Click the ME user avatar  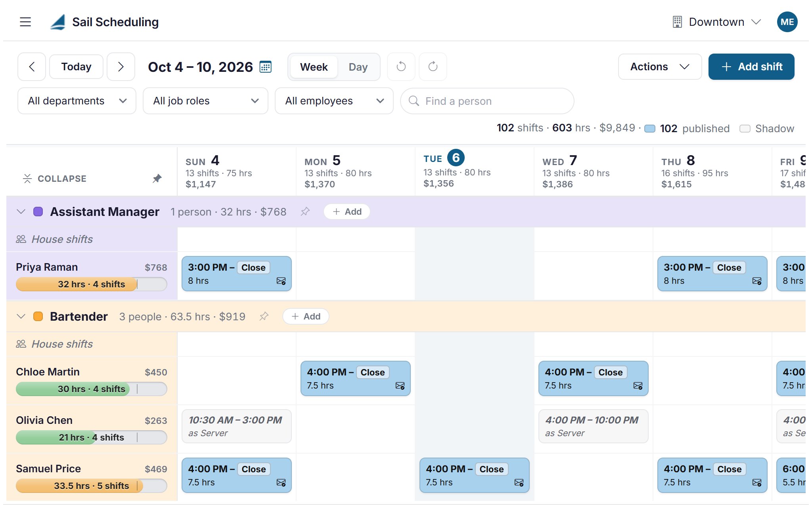coord(787,22)
